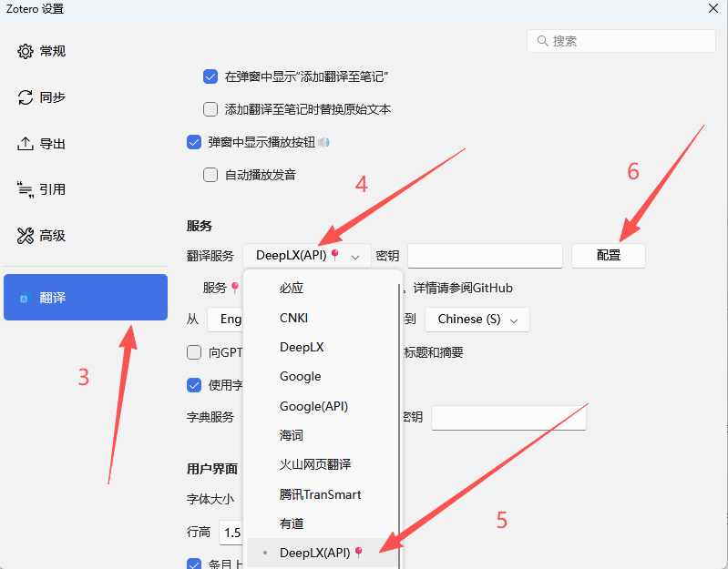Click the 字典服务 密钥 input field
Viewport: 728px width, 569px height.
tap(508, 417)
